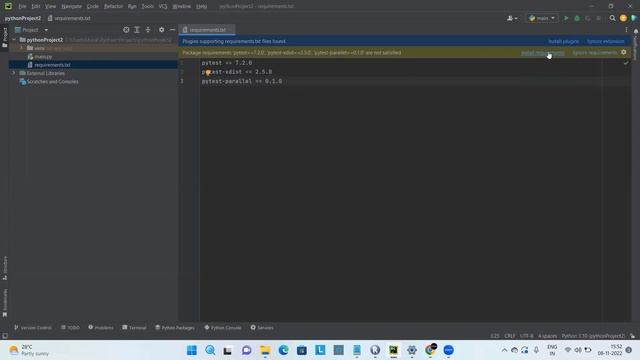Toggle the Project side tool window
Screen dimensions: 640x360
pyautogui.click(x=5, y=38)
